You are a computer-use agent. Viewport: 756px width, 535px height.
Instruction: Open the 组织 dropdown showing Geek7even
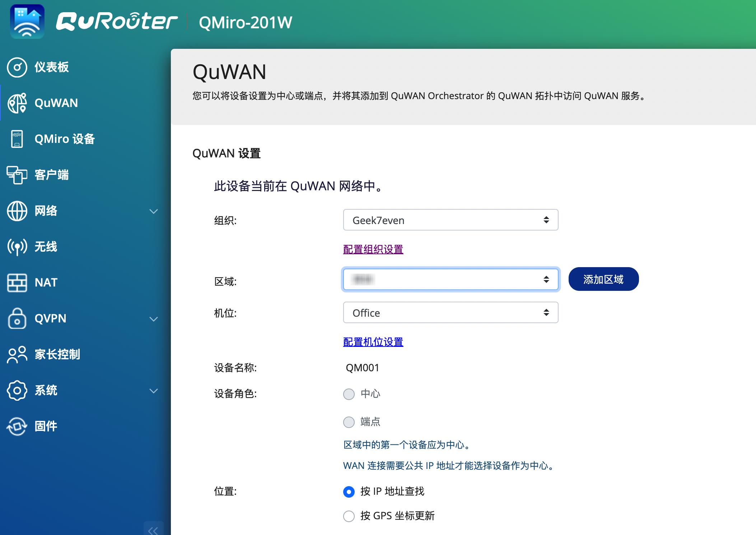(x=451, y=220)
